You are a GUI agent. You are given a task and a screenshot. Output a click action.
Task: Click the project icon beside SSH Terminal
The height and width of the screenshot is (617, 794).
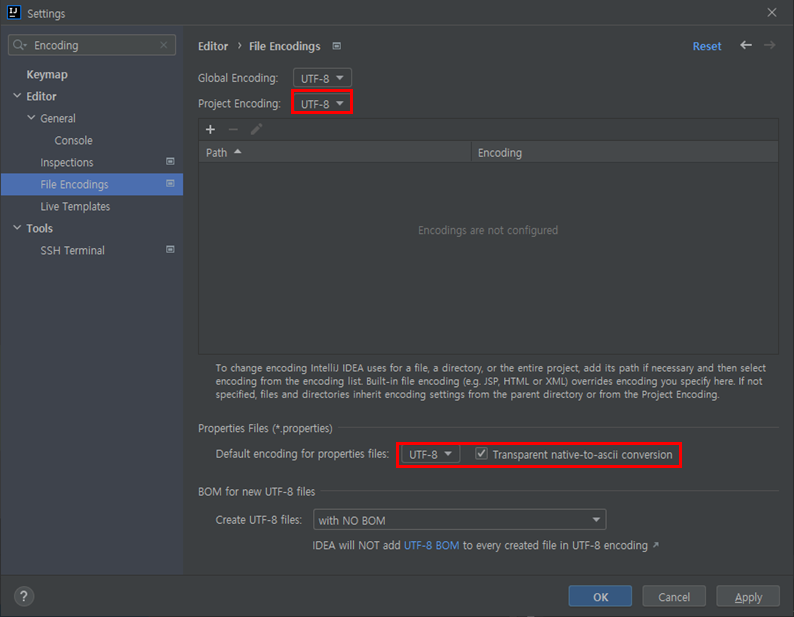click(x=170, y=249)
